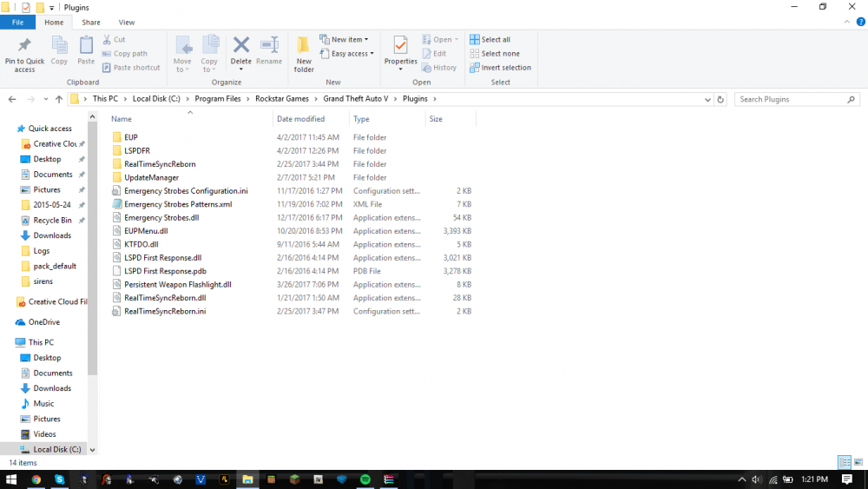
Task: Expand the address bar history dropdown
Action: point(707,100)
